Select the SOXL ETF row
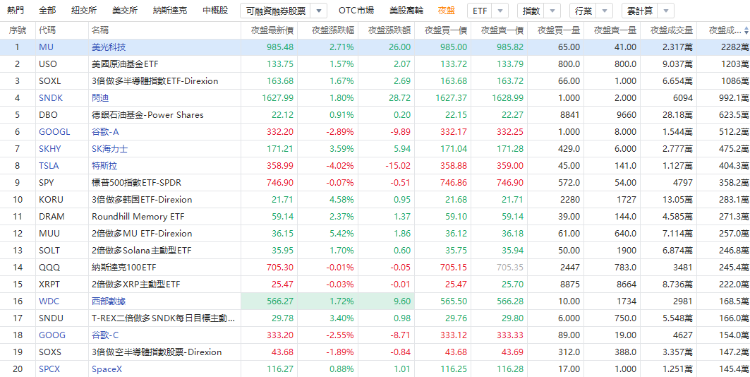Viewport: 750px width, 377px height. point(375,81)
